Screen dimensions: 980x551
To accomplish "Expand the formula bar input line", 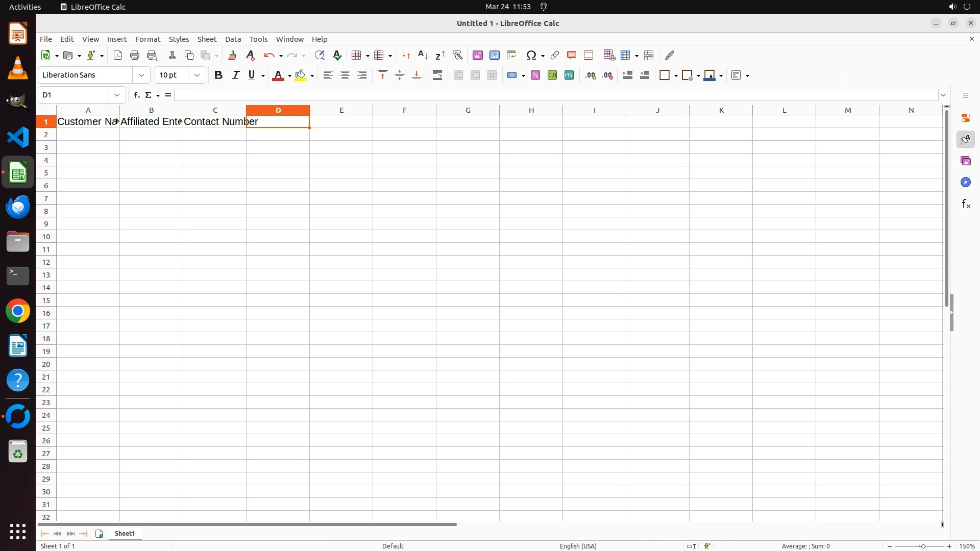I will 943,95.
